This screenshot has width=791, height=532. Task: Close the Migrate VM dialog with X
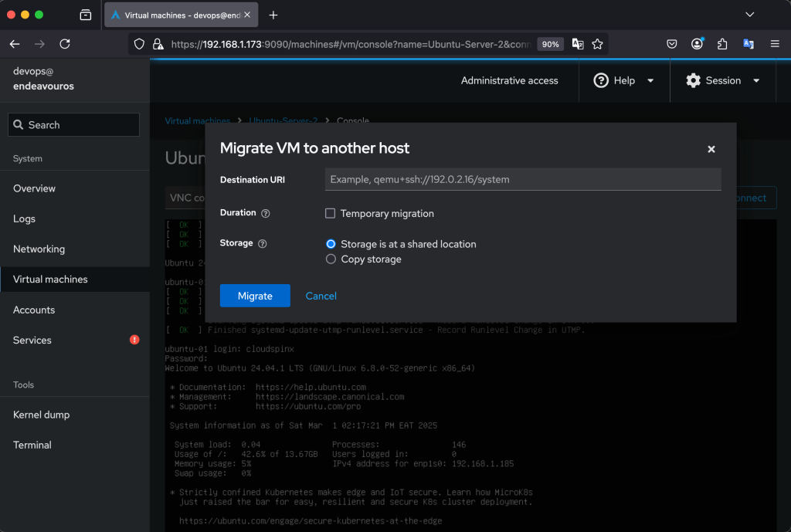711,149
